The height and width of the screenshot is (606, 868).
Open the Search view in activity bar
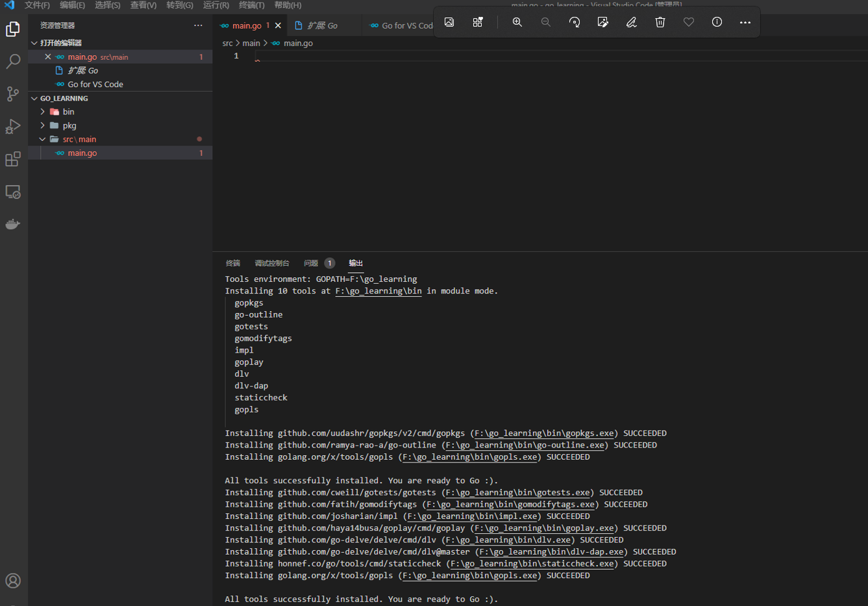coord(13,62)
